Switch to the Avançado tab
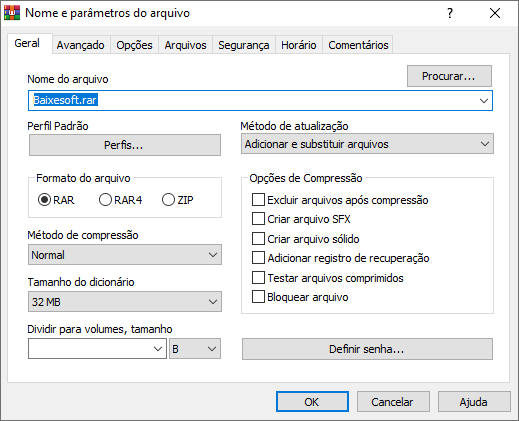Viewport: 519px width, 421px height. [80, 45]
